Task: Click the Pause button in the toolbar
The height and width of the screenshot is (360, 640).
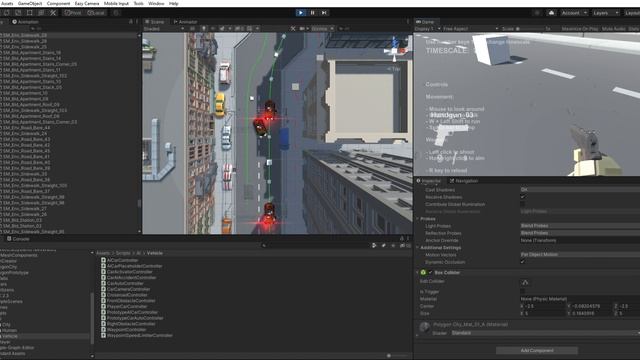Action: coord(313,13)
